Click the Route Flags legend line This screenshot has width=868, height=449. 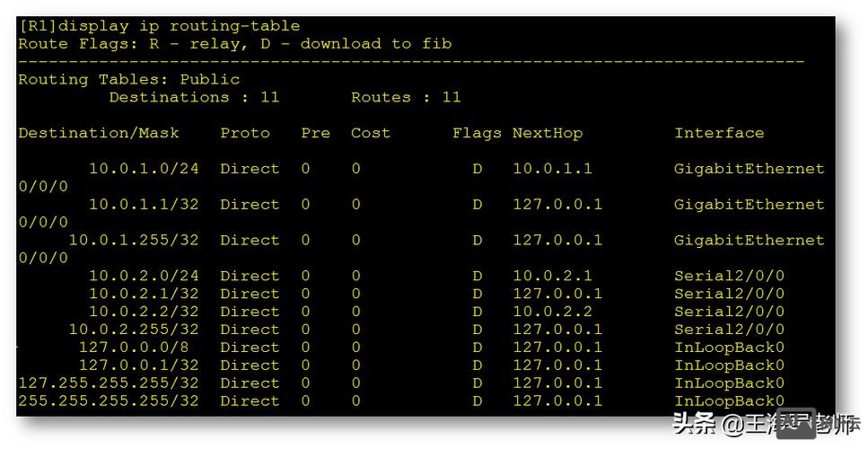[234, 43]
